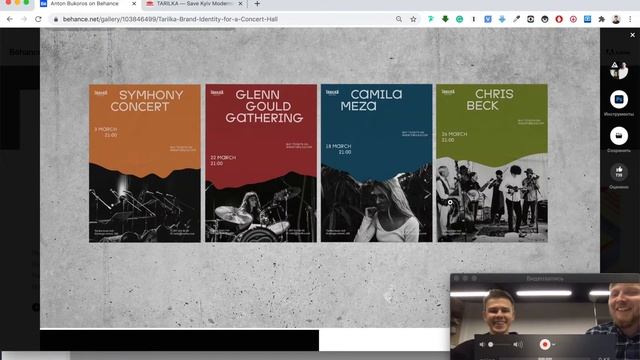Screen dimensions: 640x360
Task: Open record options arrow beside record button
Action: (x=553, y=345)
